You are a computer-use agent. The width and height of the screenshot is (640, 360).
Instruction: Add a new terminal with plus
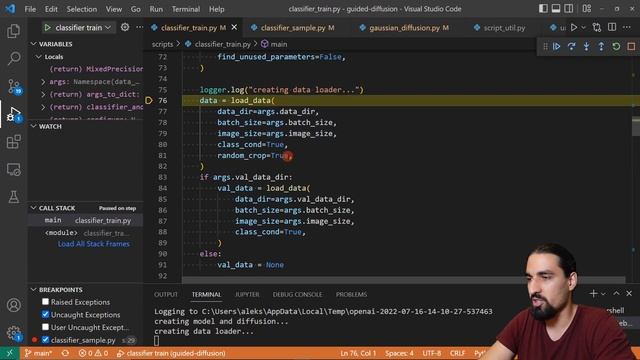click(x=593, y=293)
